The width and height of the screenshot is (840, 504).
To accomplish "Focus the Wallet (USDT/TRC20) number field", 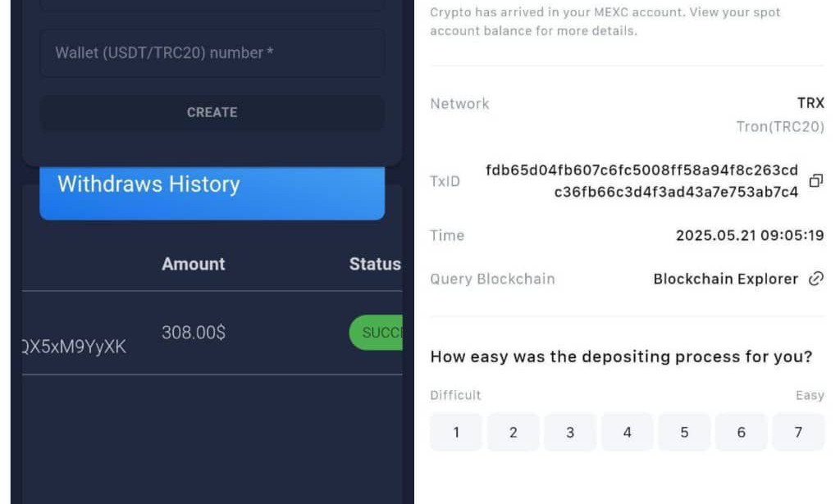I will pos(212,53).
